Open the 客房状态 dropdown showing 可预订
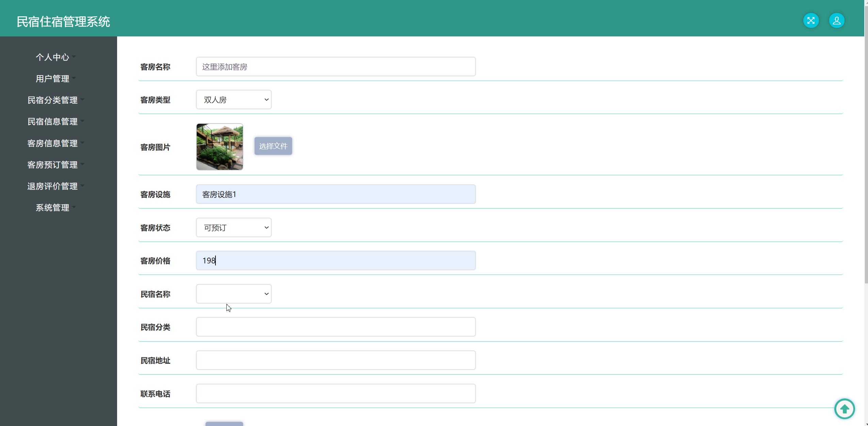 (x=234, y=228)
